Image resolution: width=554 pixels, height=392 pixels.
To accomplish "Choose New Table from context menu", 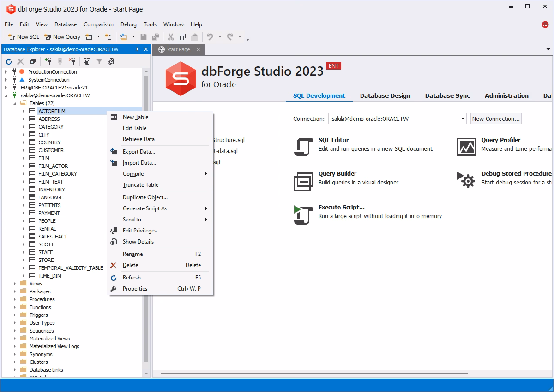I will tap(160, 117).
